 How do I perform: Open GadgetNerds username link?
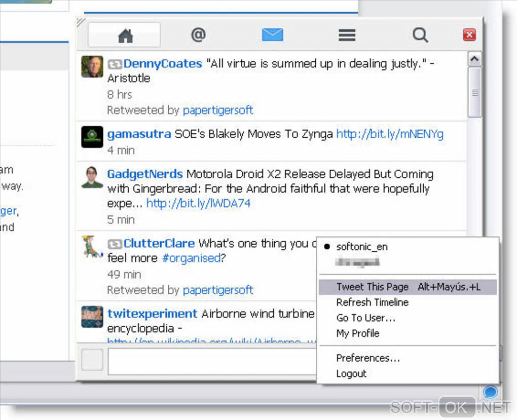[145, 174]
